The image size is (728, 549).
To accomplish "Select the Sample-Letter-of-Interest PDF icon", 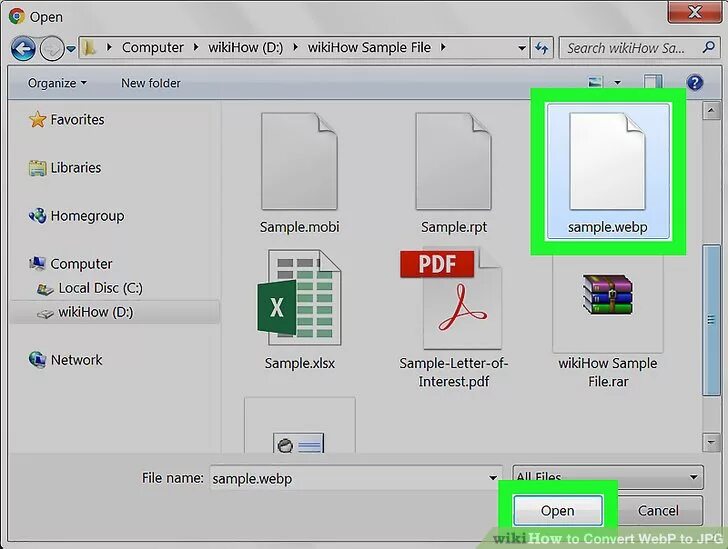I will click(x=451, y=298).
